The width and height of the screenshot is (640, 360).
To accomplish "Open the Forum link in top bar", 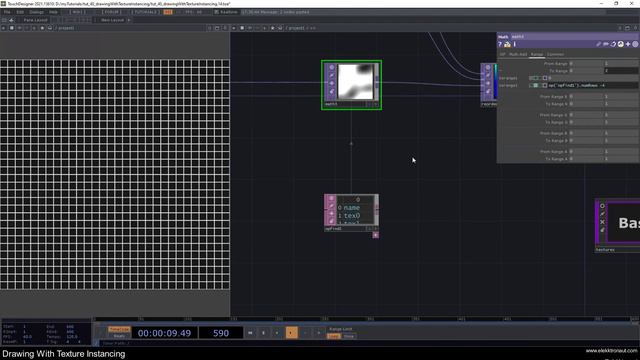I will click(x=111, y=12).
